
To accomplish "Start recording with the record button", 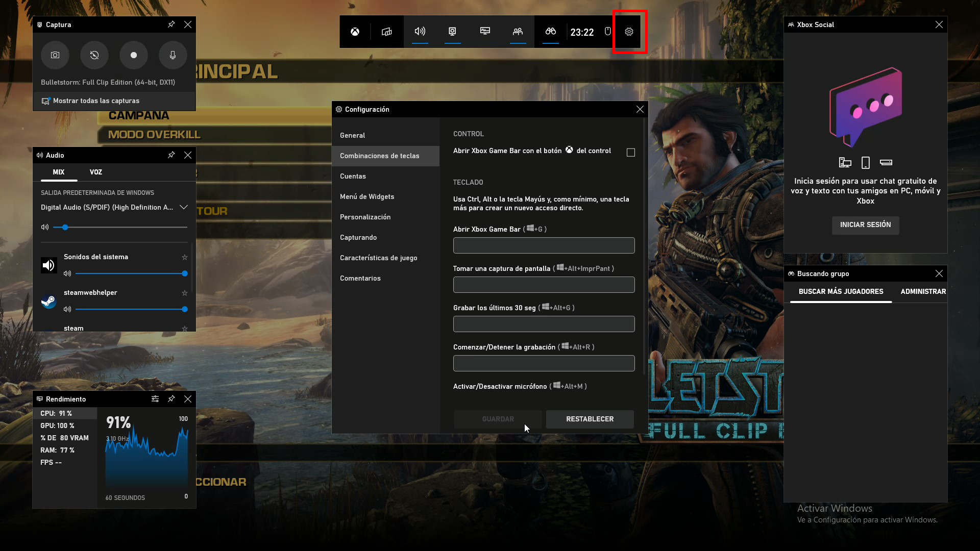I will (134, 55).
